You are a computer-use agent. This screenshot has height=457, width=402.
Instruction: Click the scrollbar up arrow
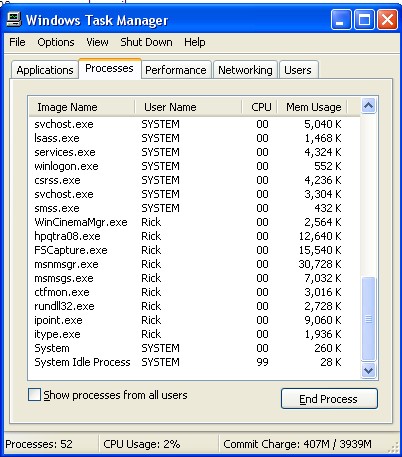(x=368, y=106)
